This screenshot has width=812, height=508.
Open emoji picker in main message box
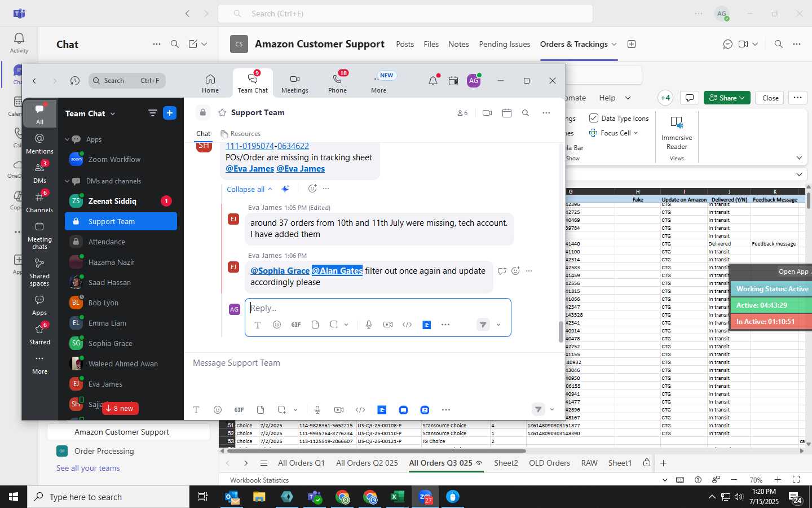tap(218, 410)
